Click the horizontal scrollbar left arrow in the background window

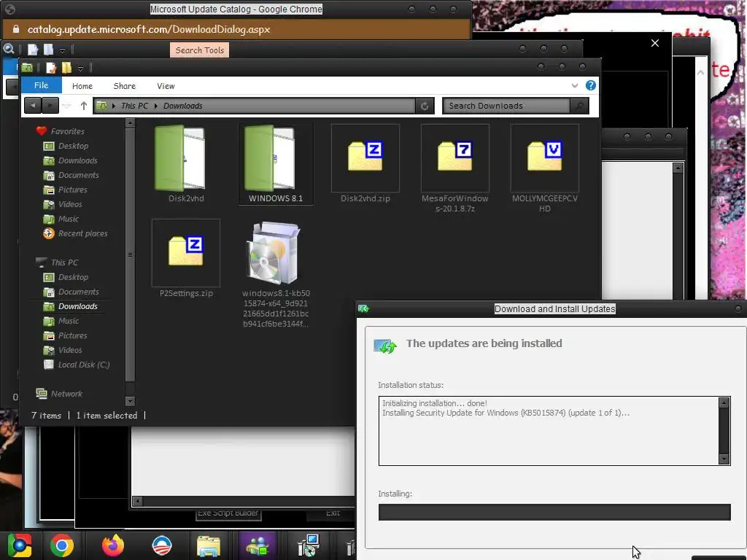[x=137, y=501]
